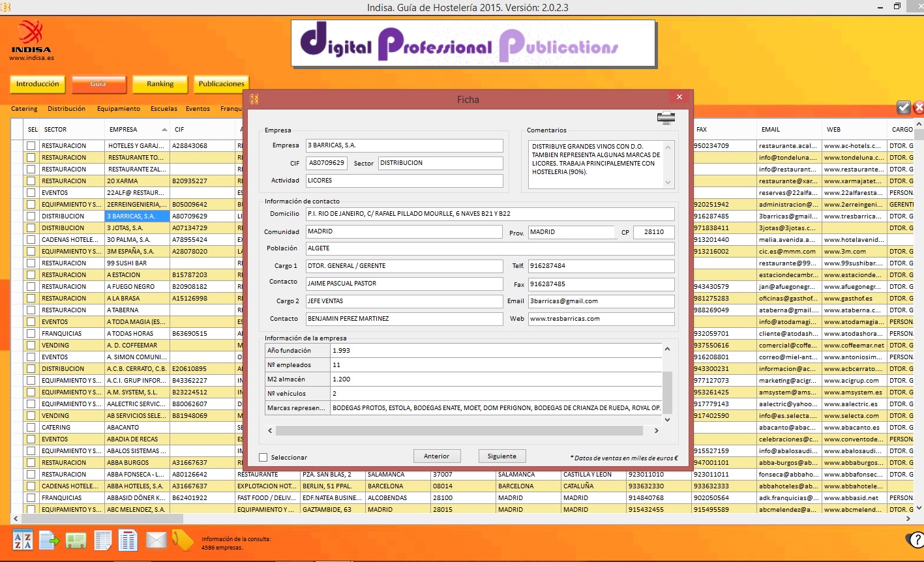Check the SEL box for 20 XARMA row

click(31, 181)
